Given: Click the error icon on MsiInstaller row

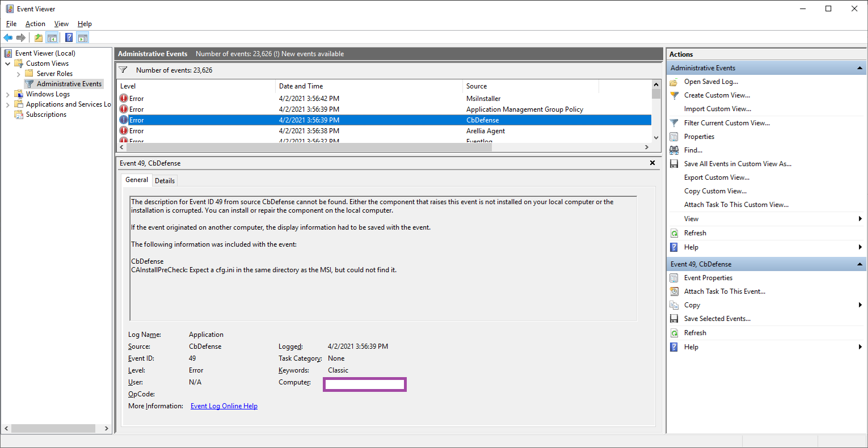Looking at the screenshot, I should pyautogui.click(x=124, y=98).
